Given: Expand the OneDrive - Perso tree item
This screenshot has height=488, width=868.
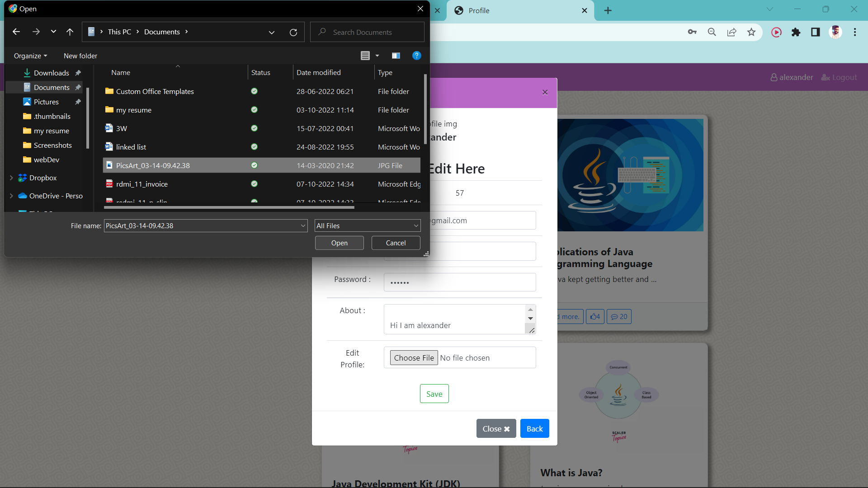Looking at the screenshot, I should point(11,196).
